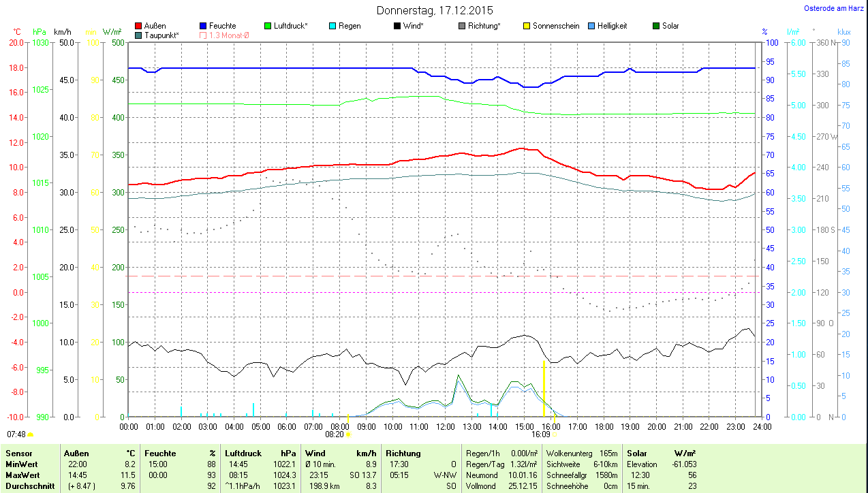
Task: Click the blue Feuchte legend square
Action: tap(203, 26)
